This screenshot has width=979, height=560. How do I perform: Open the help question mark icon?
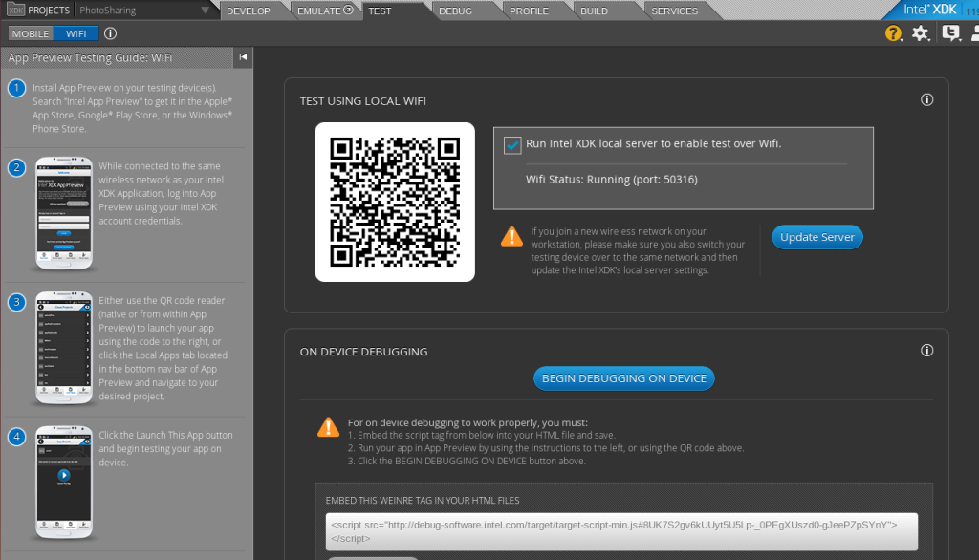tap(893, 33)
